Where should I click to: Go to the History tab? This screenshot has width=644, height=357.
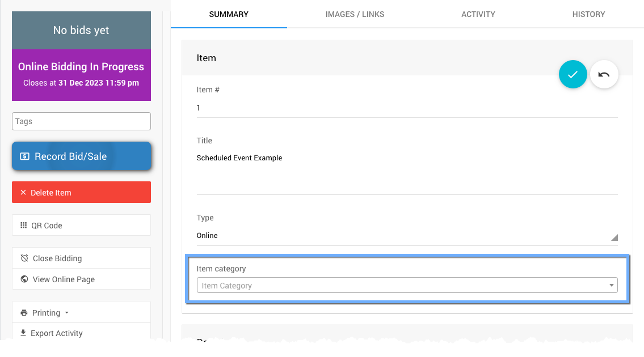(588, 14)
